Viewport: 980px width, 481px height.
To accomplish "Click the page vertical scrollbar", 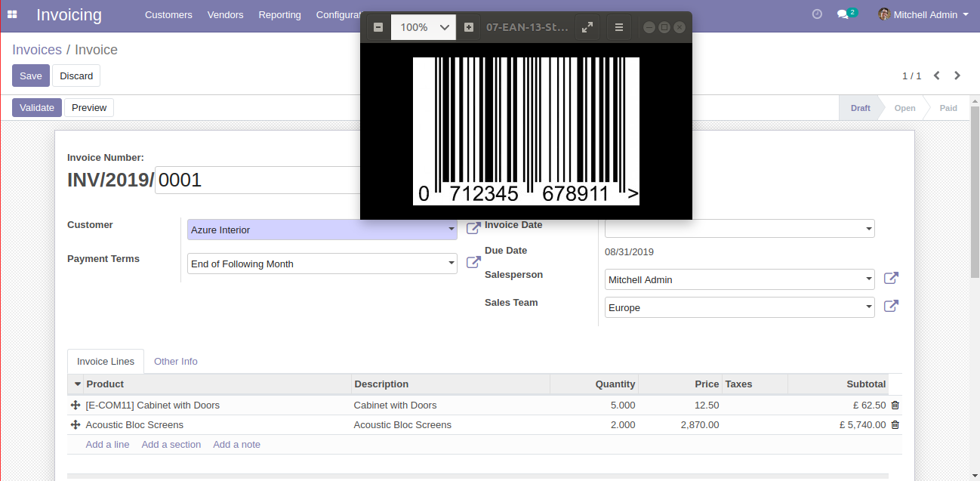I will (975, 193).
